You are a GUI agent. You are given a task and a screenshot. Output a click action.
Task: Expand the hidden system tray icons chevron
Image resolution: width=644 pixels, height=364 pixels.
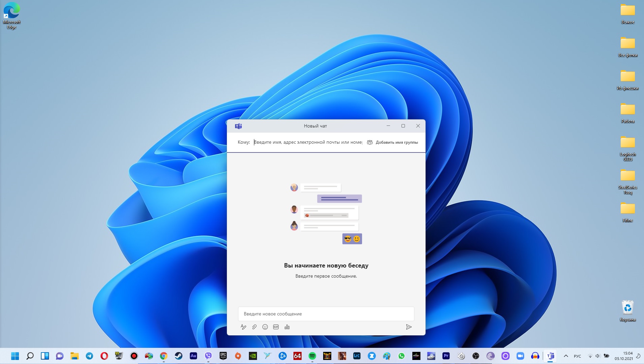tap(566, 356)
